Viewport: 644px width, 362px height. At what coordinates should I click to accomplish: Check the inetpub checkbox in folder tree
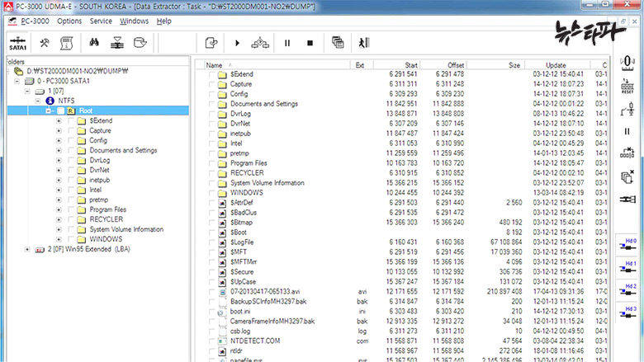coord(71,180)
